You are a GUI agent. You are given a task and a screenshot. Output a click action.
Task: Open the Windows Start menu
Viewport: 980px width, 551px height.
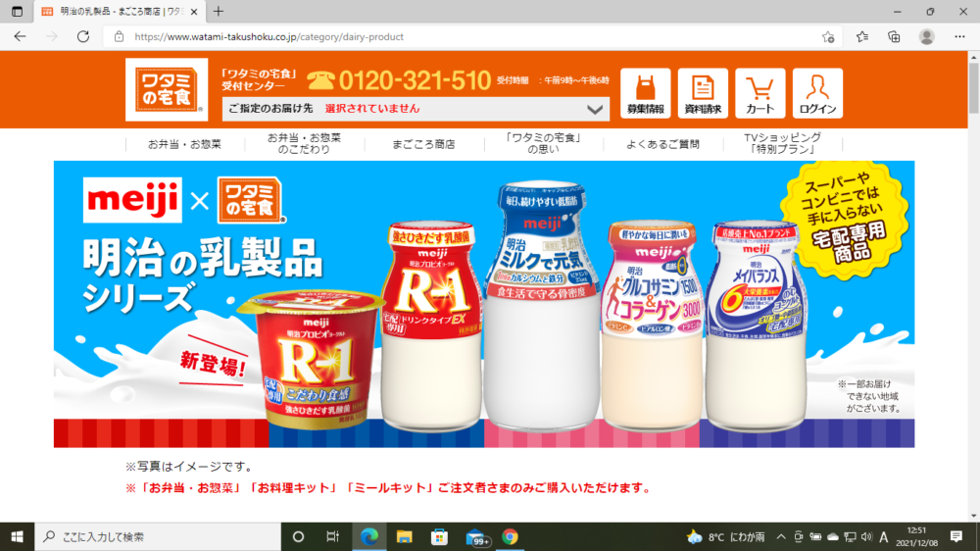(17, 536)
